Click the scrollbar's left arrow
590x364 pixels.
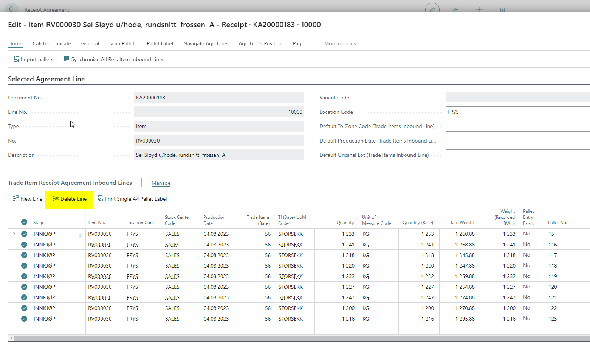click(11, 338)
